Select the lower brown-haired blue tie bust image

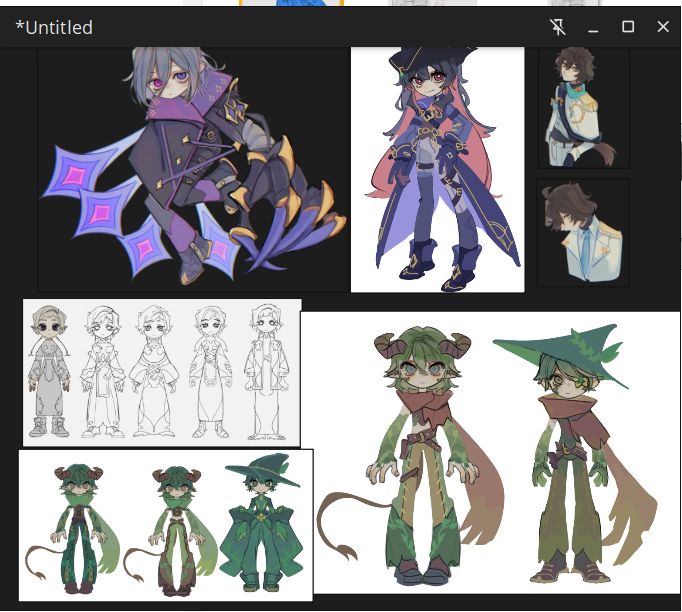(583, 232)
